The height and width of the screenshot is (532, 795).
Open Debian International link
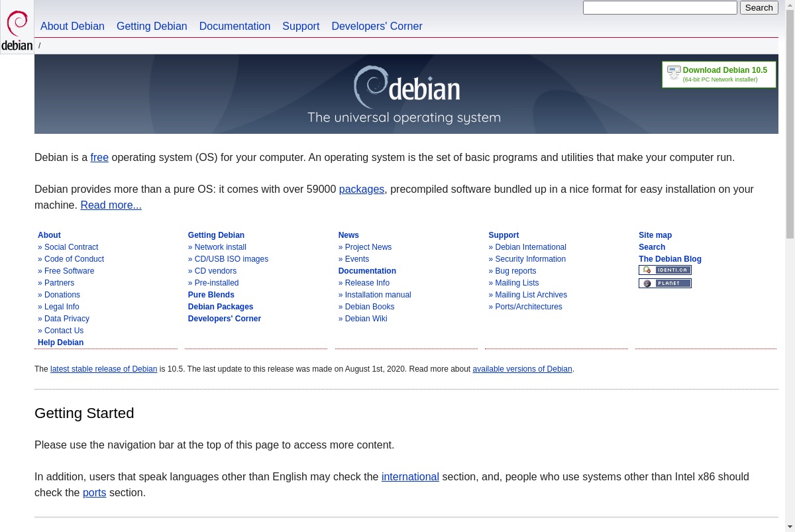(531, 247)
